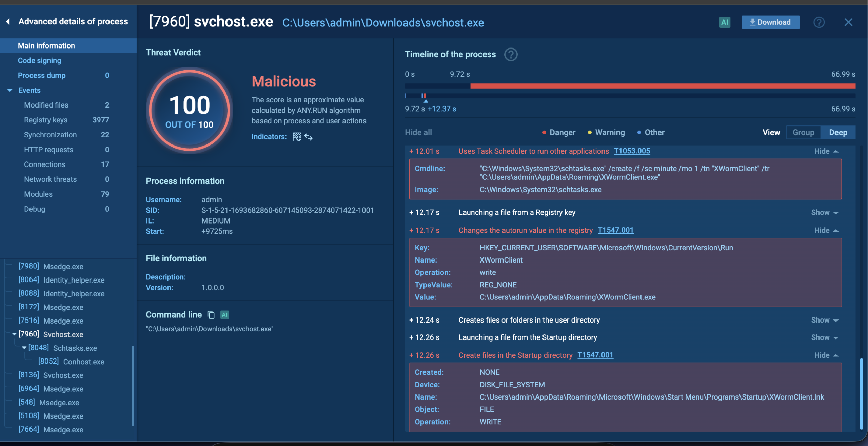Screen dimensions: 868x446
Task: Show Launching file from Startup directory details
Action: tap(825, 337)
